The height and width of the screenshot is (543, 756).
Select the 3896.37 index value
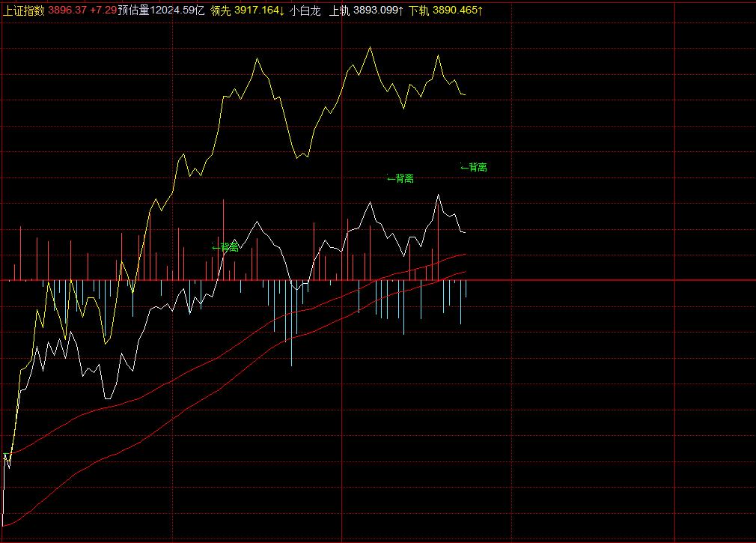67,10
